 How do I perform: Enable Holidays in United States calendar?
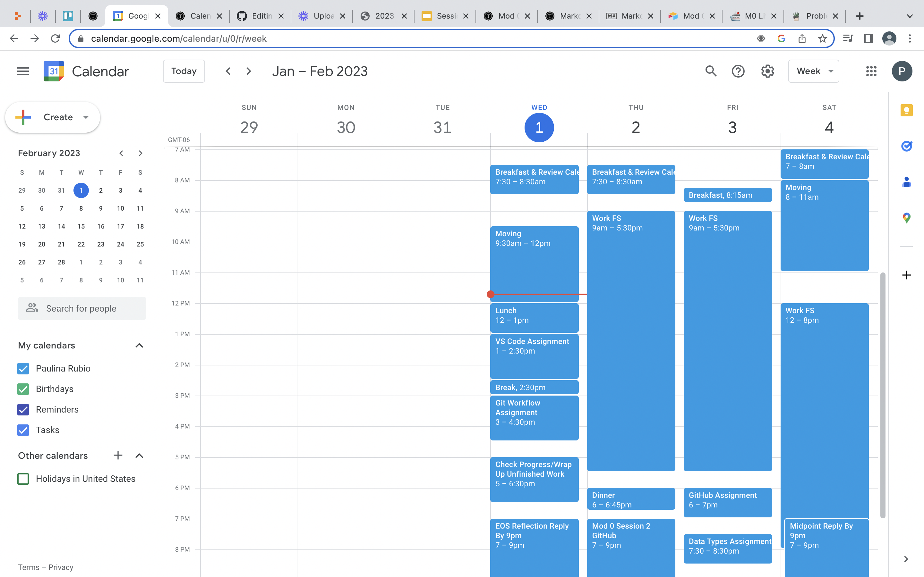(x=23, y=479)
